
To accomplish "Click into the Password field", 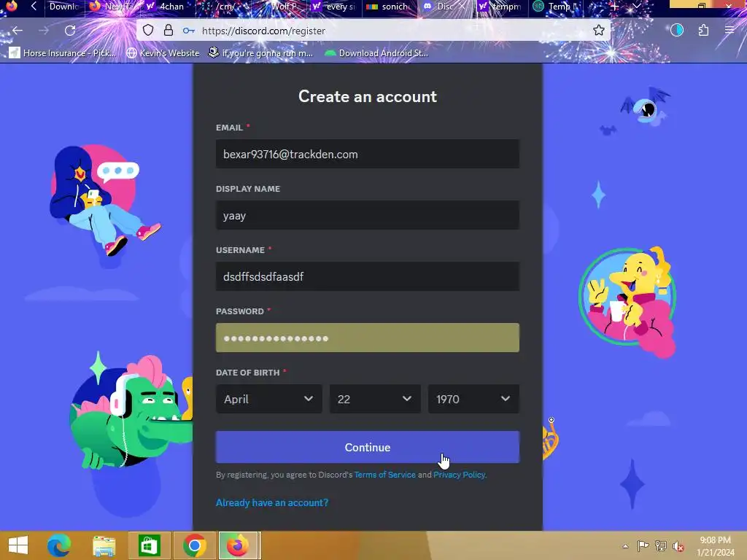I will 368,338.
